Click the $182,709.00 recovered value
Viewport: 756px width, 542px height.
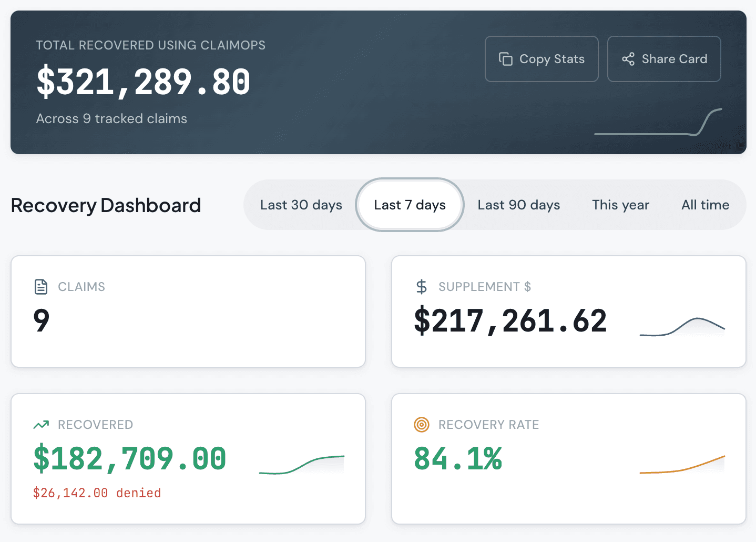pos(130,458)
